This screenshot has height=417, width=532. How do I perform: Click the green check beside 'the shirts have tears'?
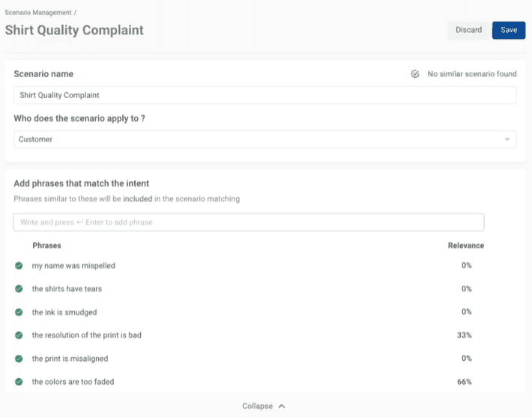(x=19, y=288)
